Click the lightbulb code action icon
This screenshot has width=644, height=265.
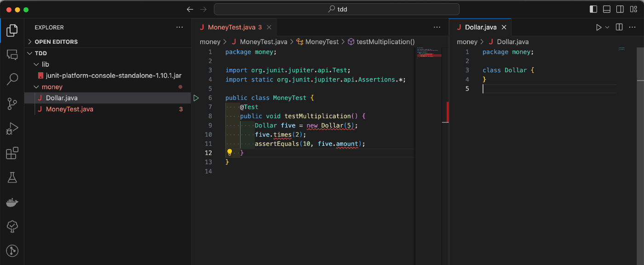pos(230,152)
